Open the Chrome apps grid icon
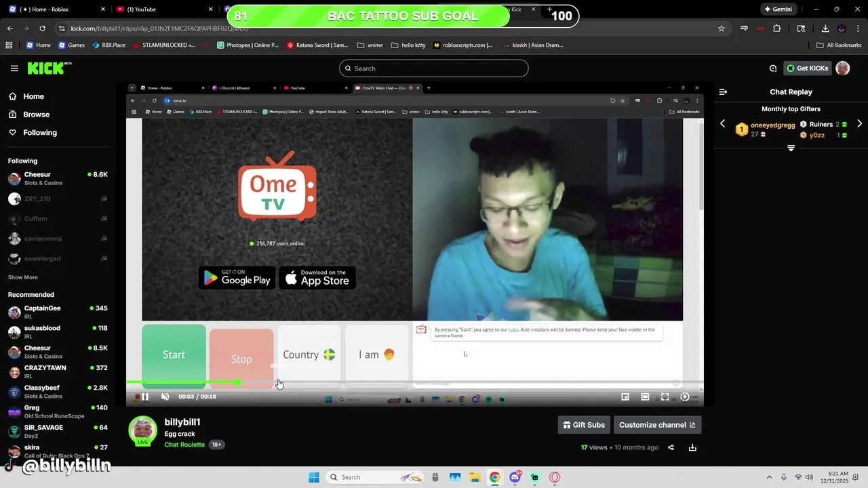 pyautogui.click(x=9, y=45)
